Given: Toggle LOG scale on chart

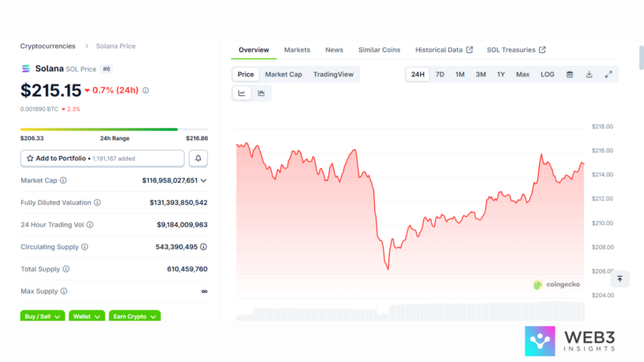Looking at the screenshot, I should pyautogui.click(x=548, y=74).
